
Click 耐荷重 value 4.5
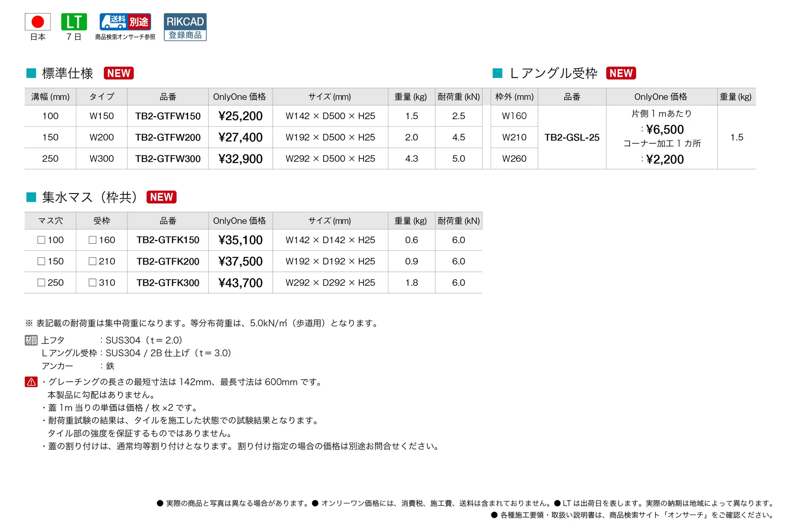coord(458,137)
